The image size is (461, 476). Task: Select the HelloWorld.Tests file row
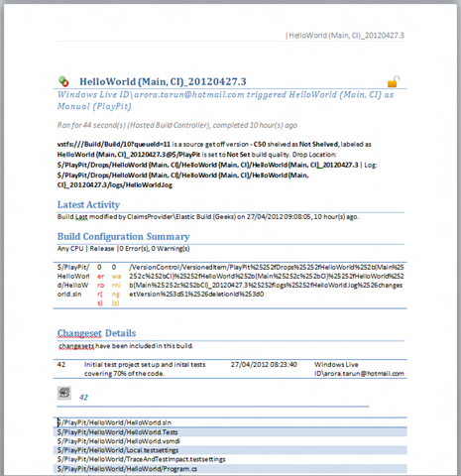click(230, 432)
